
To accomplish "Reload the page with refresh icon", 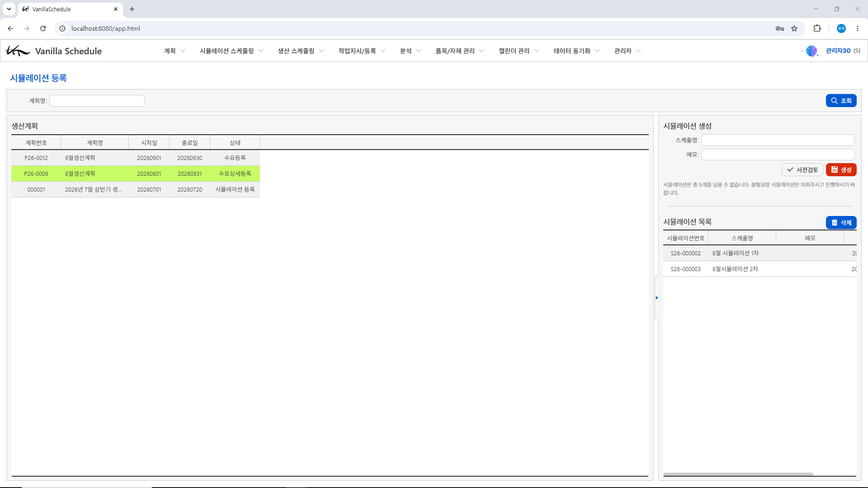I will (43, 28).
